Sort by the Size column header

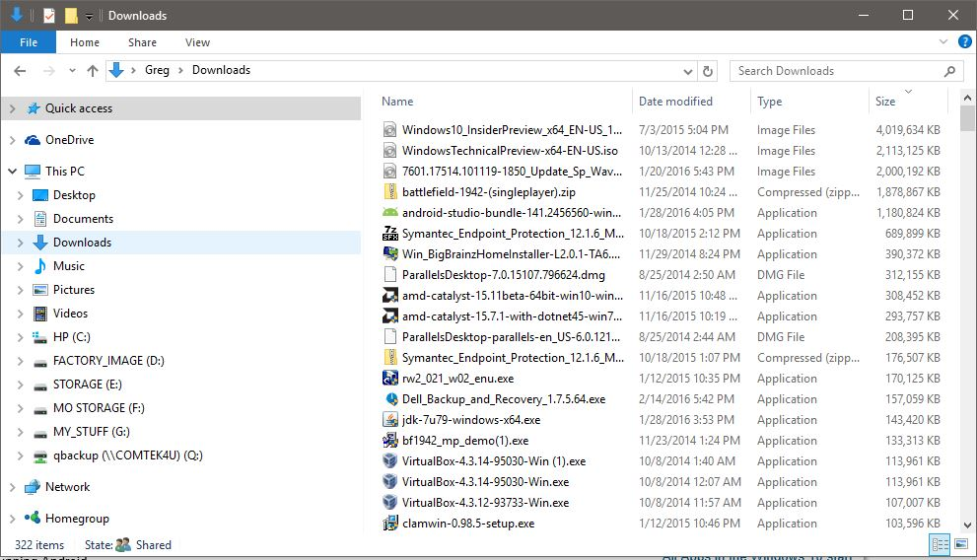884,102
